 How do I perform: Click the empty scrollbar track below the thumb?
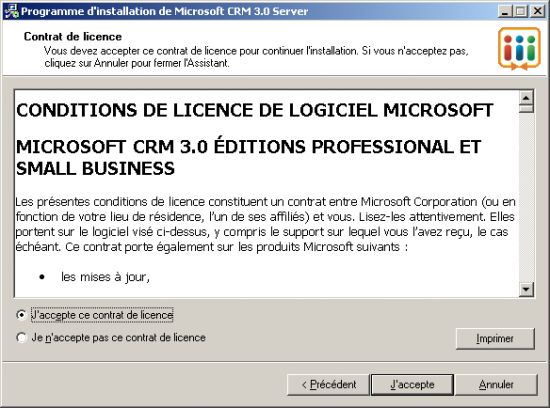[x=526, y=198]
